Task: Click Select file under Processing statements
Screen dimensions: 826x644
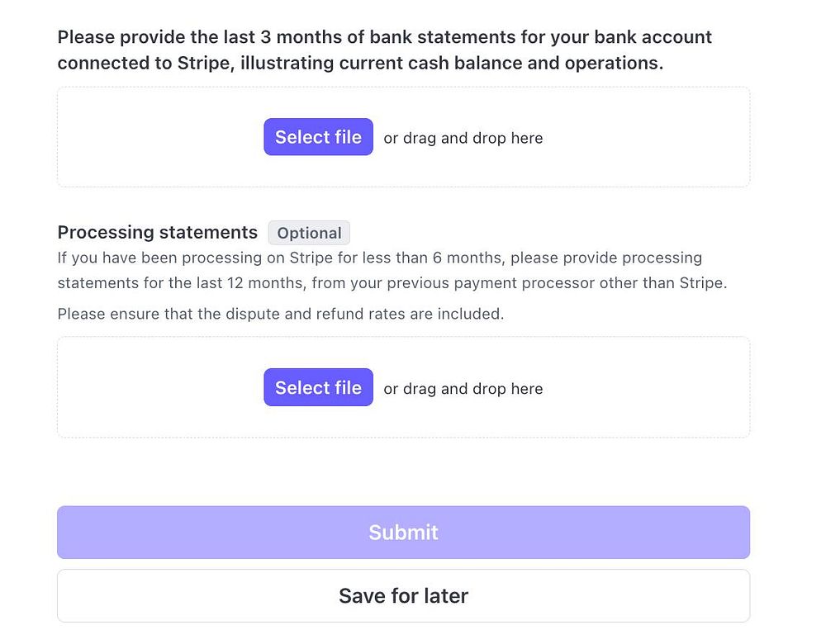Action: tap(318, 388)
